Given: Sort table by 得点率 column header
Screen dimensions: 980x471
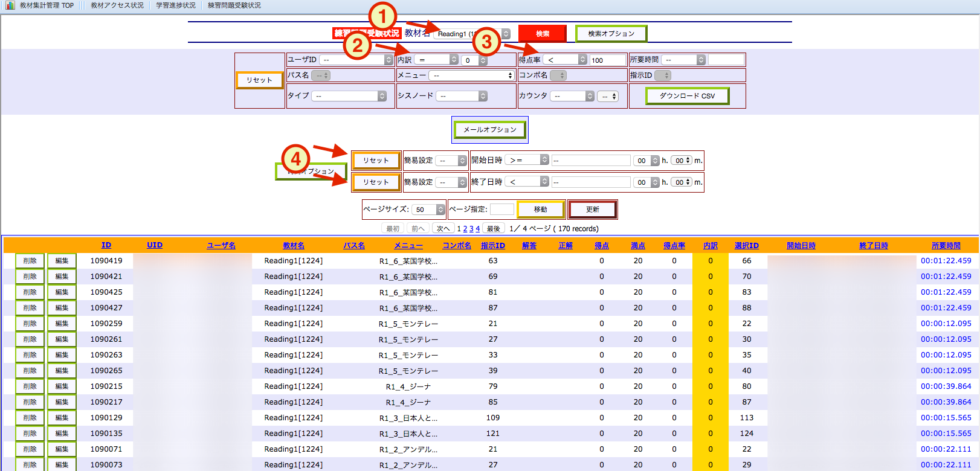Looking at the screenshot, I should [x=674, y=246].
